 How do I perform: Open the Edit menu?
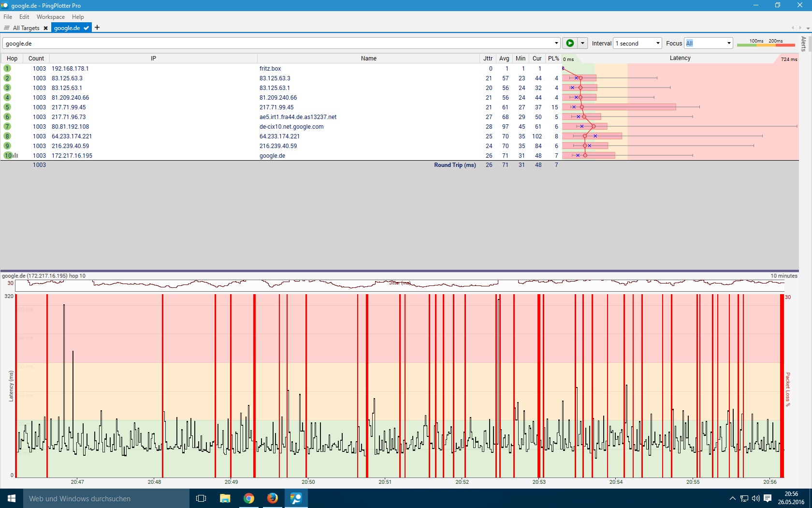click(24, 16)
